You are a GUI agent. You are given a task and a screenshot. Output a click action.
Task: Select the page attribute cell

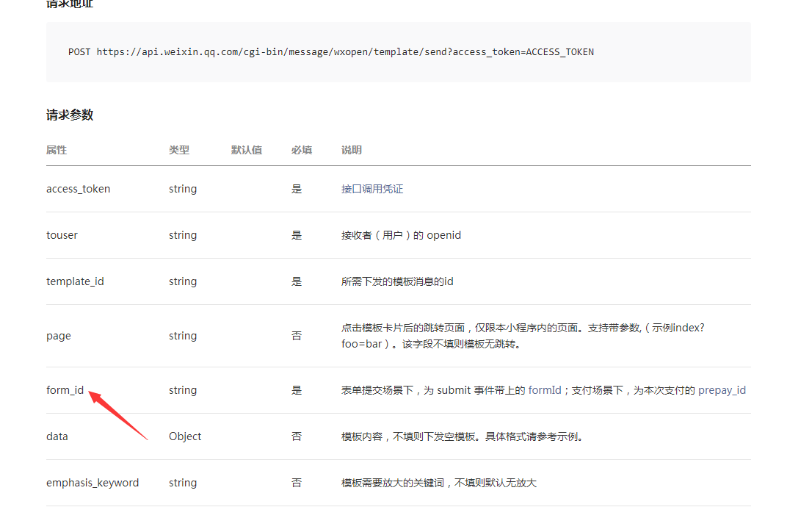[x=59, y=336]
